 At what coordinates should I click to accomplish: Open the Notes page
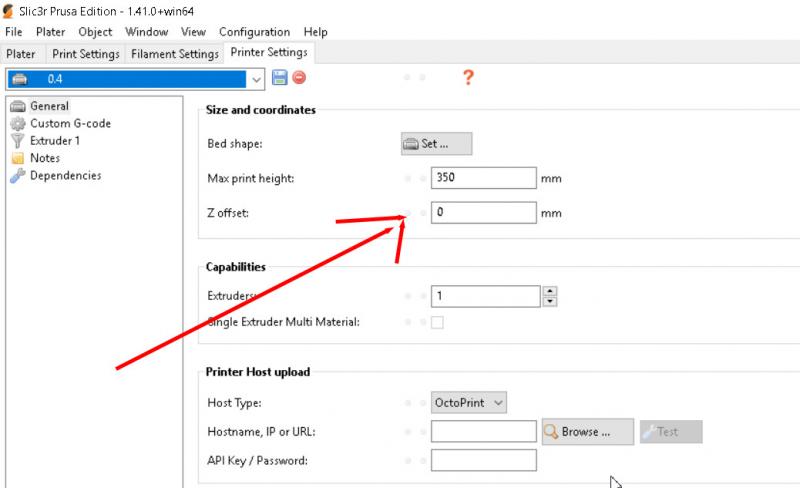(45, 158)
